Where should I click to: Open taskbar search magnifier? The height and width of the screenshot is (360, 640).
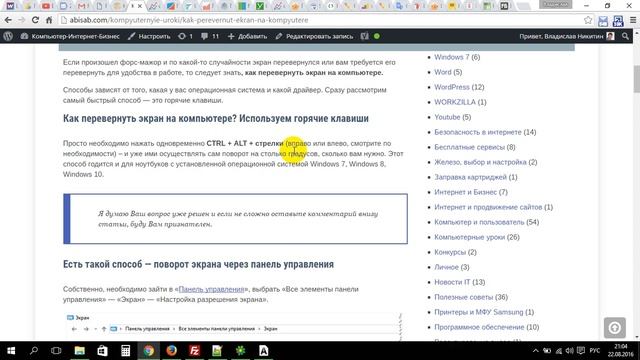pos(34,351)
